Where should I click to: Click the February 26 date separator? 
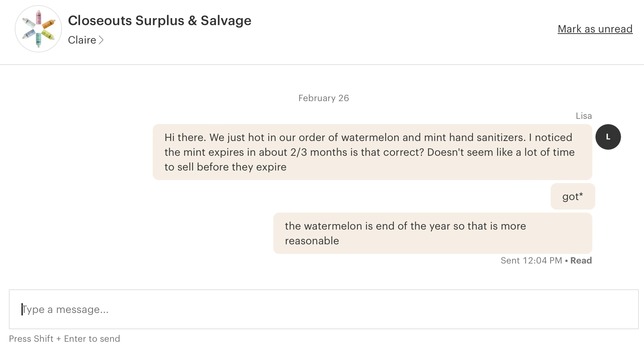(323, 98)
